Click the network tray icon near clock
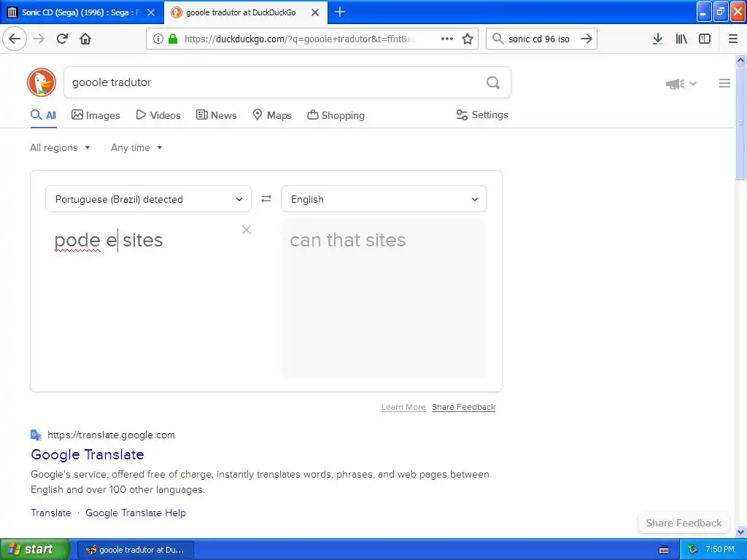The height and width of the screenshot is (560, 747). 693,549
